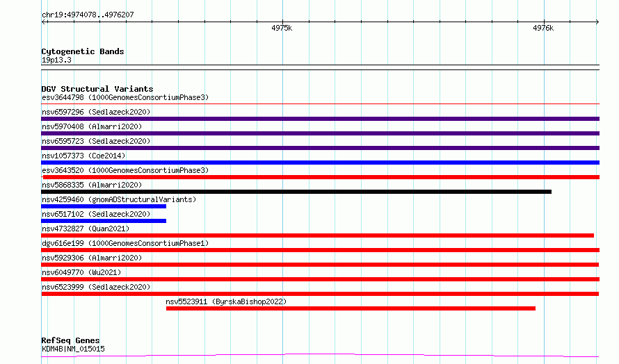Select variant label nsv4259460 (gnomADStructuralVariants)
The image size is (619, 364).
point(119,199)
